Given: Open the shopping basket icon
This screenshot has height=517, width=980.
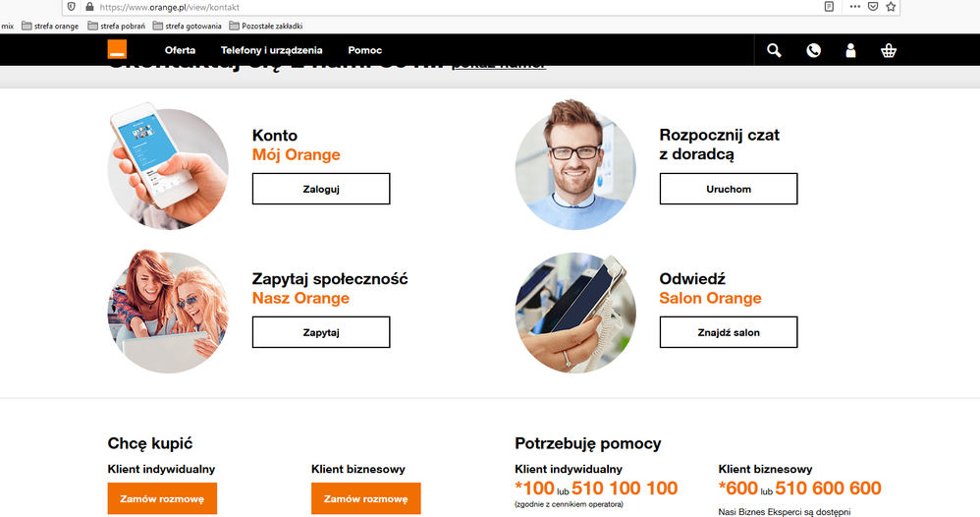Looking at the screenshot, I should [889, 50].
